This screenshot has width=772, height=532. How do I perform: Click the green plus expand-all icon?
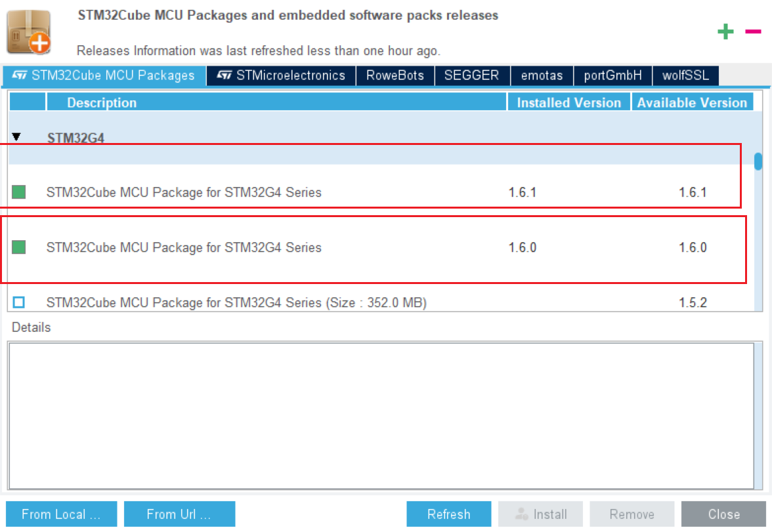pyautogui.click(x=725, y=32)
